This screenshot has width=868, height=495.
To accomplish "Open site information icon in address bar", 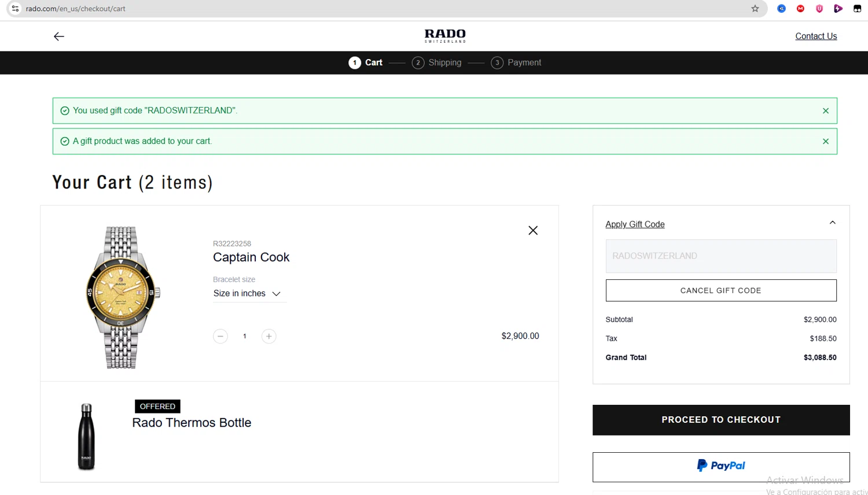I will (15, 9).
